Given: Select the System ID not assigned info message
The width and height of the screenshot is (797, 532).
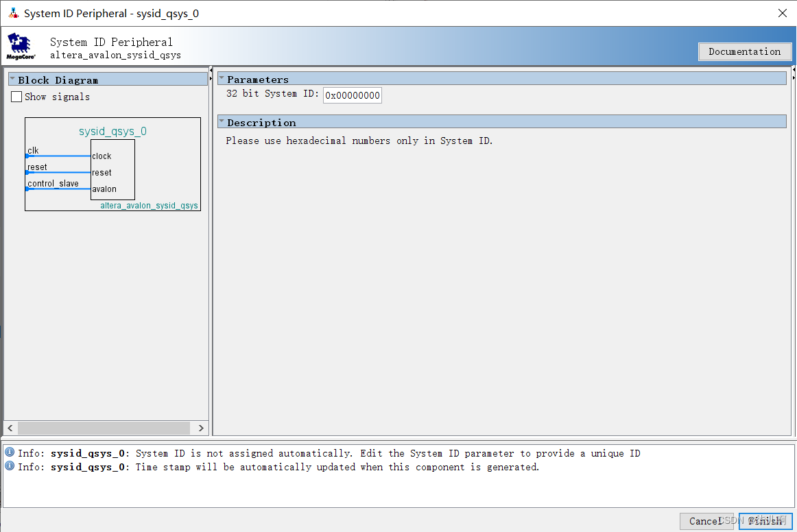Looking at the screenshot, I should (329, 453).
